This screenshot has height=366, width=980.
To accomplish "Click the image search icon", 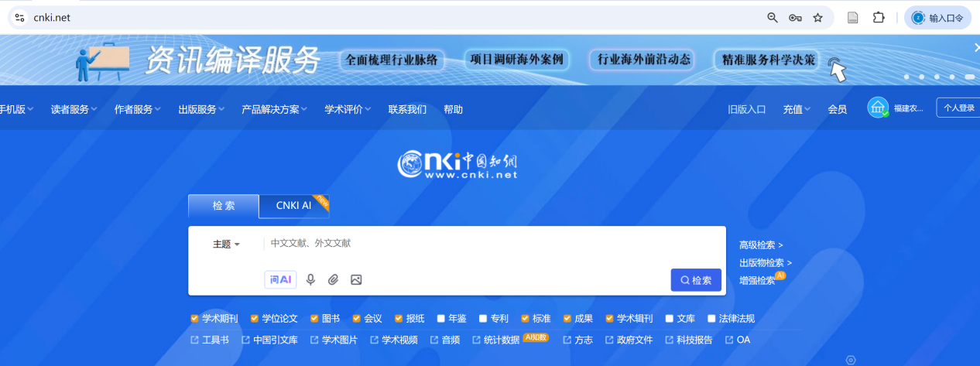I will coord(356,280).
